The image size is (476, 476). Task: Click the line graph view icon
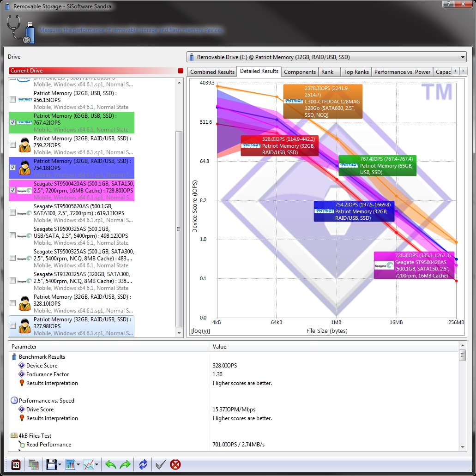tap(89, 464)
